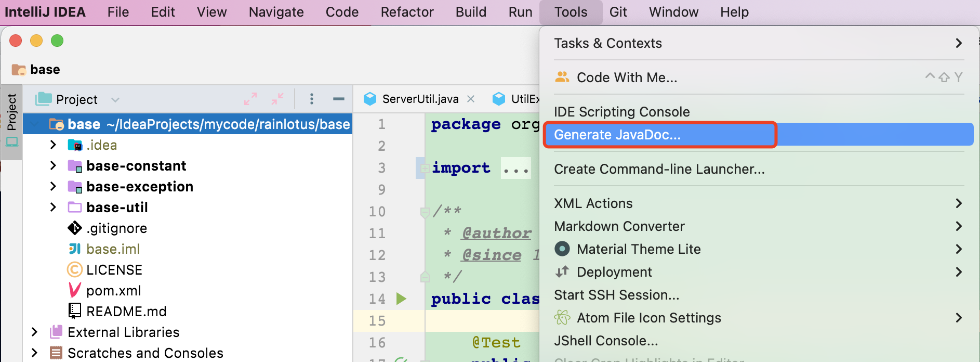Select pom.xml file in tree
The image size is (980, 362).
pyautogui.click(x=113, y=291)
